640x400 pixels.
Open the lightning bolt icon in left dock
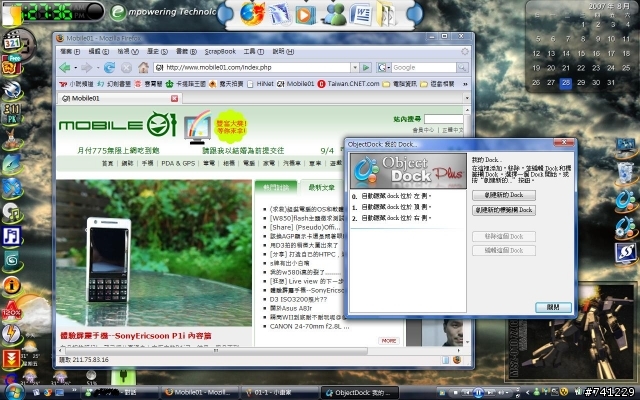11,333
